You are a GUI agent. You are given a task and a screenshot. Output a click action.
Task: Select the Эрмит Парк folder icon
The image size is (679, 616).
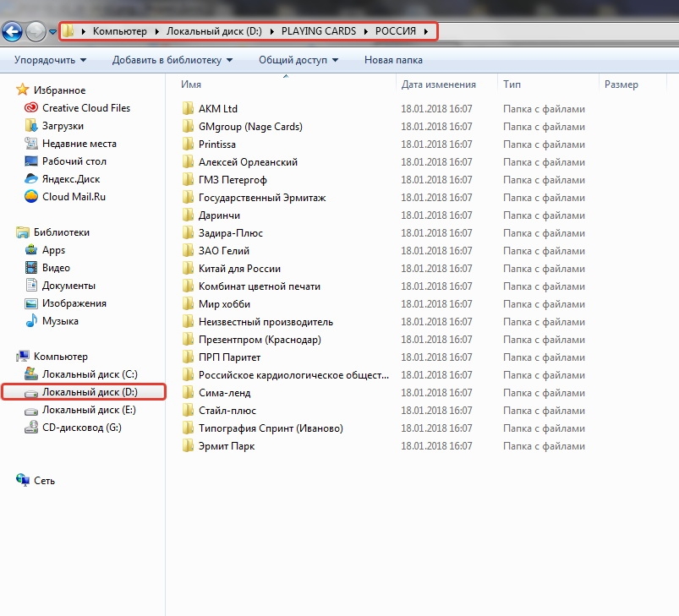click(188, 445)
